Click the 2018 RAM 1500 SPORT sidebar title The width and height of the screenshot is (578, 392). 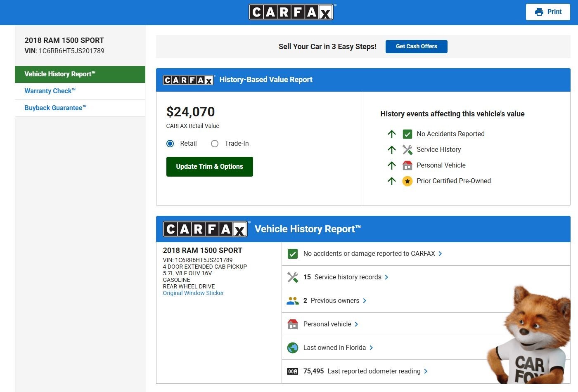64,40
